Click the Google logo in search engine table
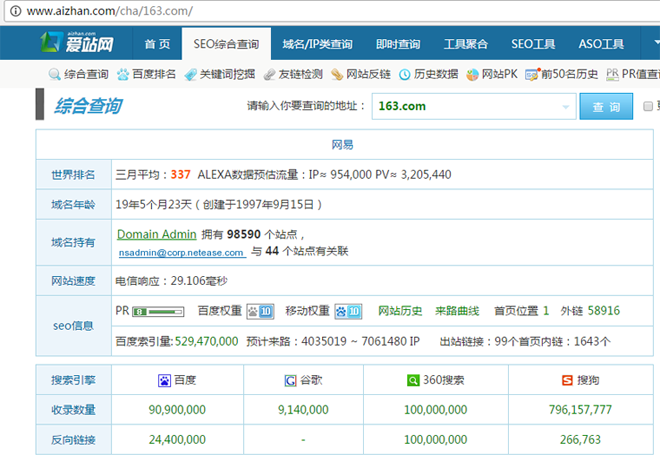 290,381
